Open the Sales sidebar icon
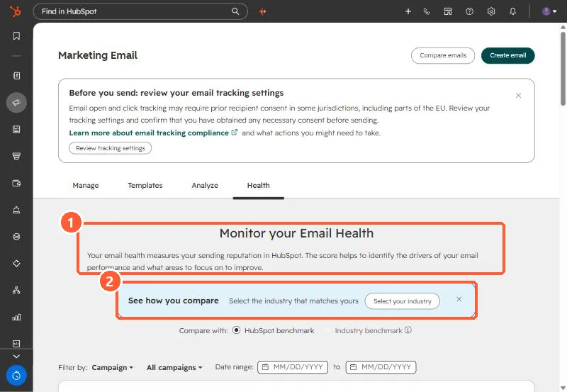The height and width of the screenshot is (392, 567). (x=16, y=156)
